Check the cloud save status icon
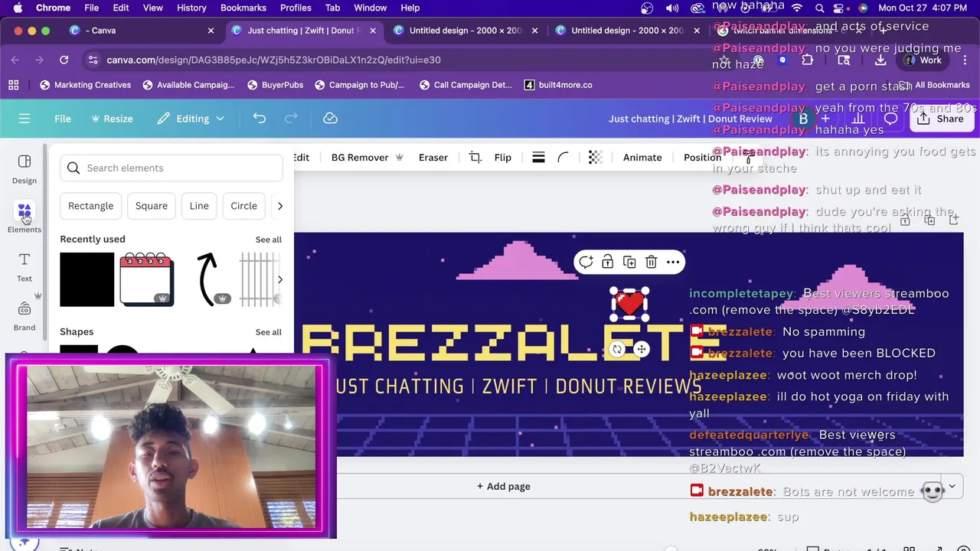Viewport: 980px width, 551px height. click(x=330, y=119)
